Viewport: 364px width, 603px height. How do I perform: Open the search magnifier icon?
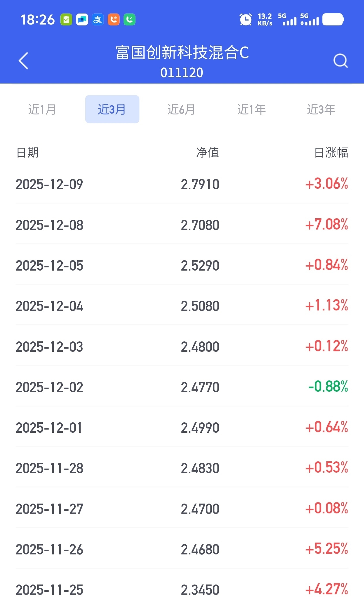(340, 61)
